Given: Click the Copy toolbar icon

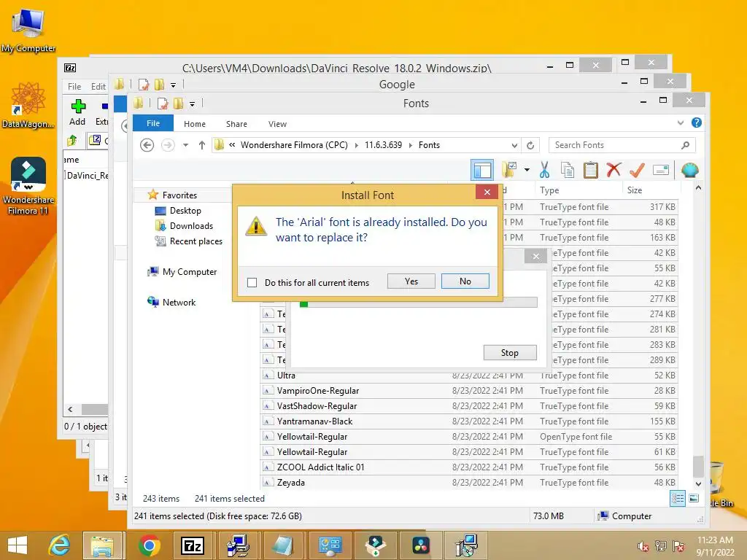Looking at the screenshot, I should (568, 170).
